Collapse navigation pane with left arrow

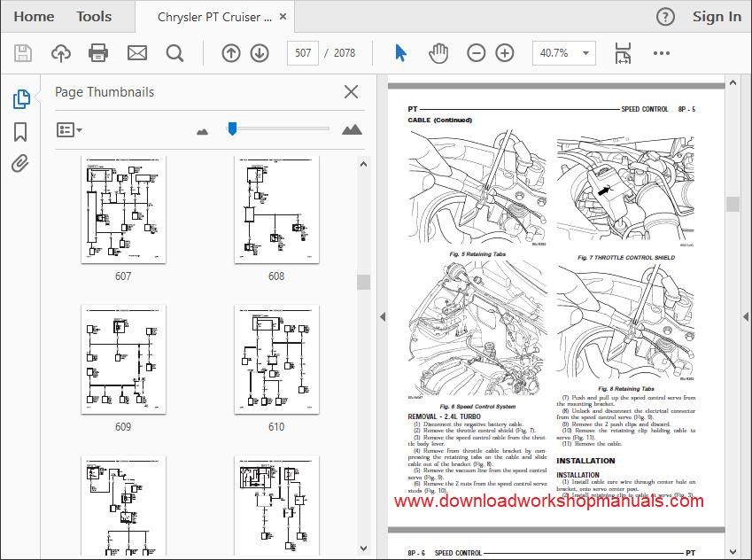click(x=383, y=316)
